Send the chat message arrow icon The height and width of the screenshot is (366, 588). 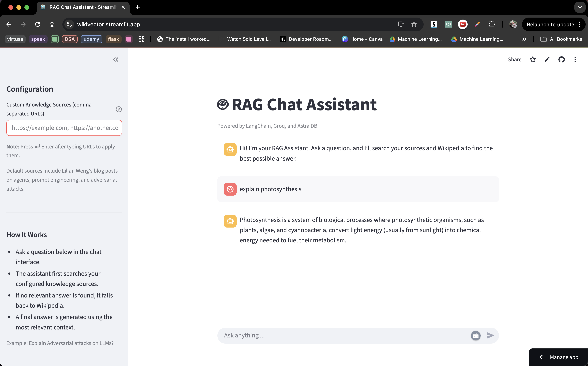pyautogui.click(x=490, y=335)
